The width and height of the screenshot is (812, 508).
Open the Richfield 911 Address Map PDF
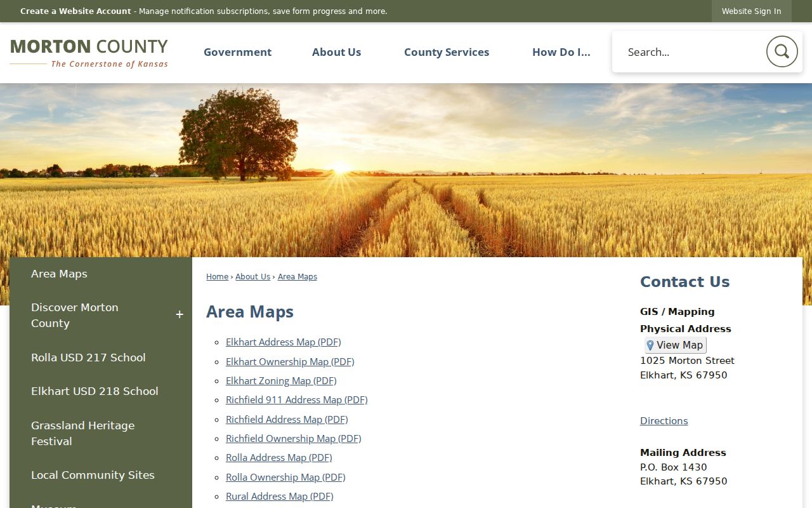tap(296, 400)
